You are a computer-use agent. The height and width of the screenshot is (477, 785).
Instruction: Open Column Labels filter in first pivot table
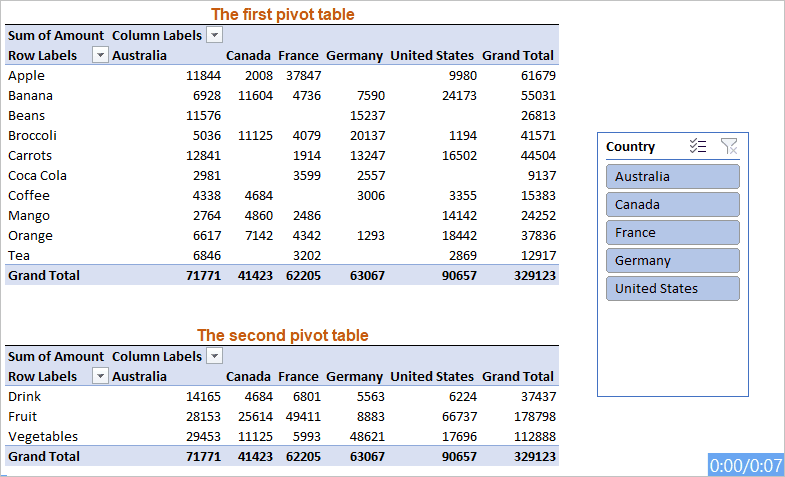pos(215,35)
